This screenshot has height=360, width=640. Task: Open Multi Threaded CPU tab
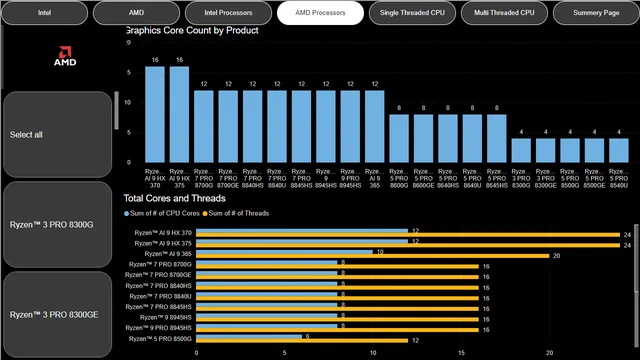504,13
